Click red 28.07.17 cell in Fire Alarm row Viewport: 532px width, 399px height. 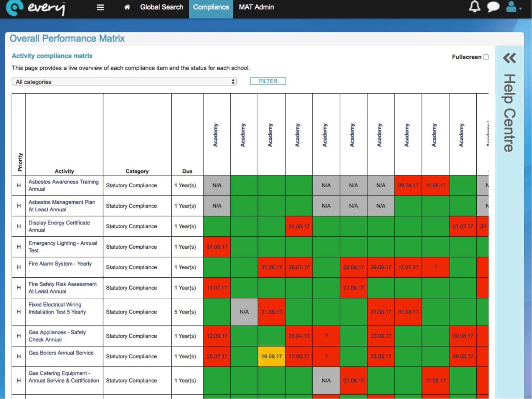point(299,267)
